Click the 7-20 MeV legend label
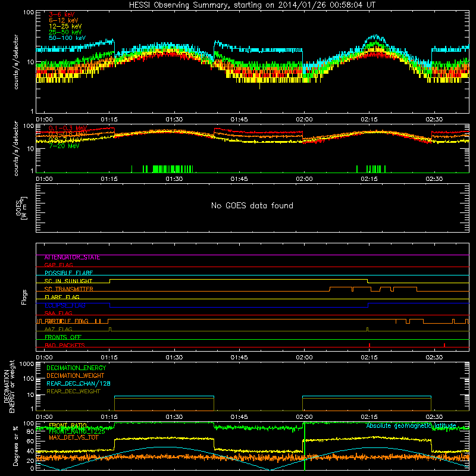The image size is (476, 476). pyautogui.click(x=64, y=146)
